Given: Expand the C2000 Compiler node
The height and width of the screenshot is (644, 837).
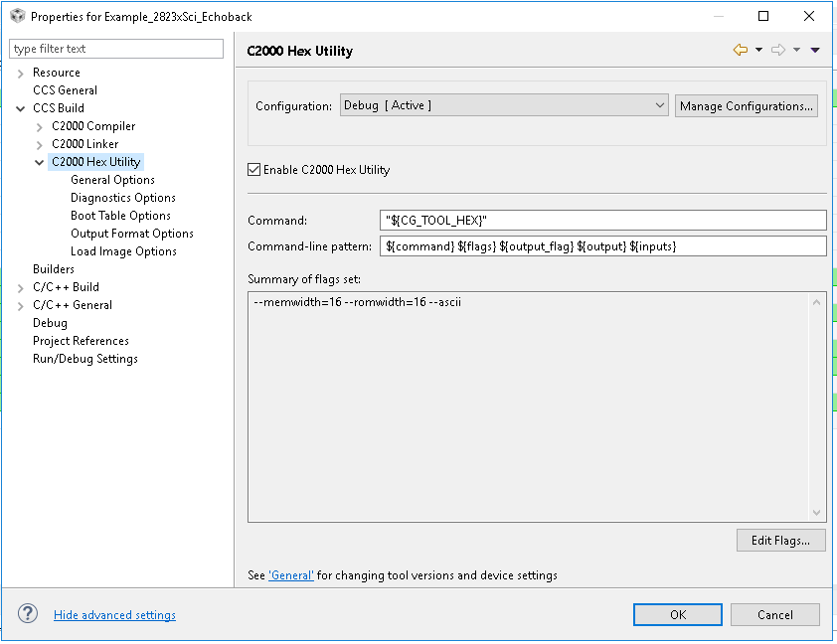Looking at the screenshot, I should click(x=39, y=127).
